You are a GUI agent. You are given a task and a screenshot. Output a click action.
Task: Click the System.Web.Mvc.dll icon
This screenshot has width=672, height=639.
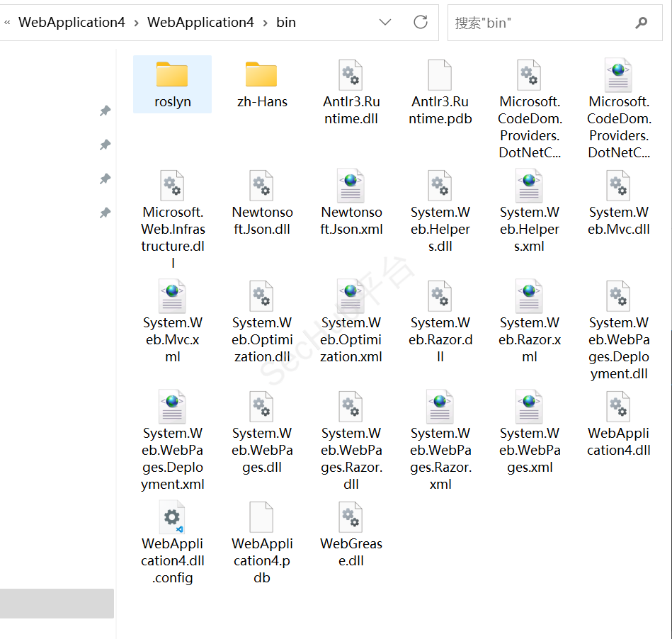(x=618, y=186)
